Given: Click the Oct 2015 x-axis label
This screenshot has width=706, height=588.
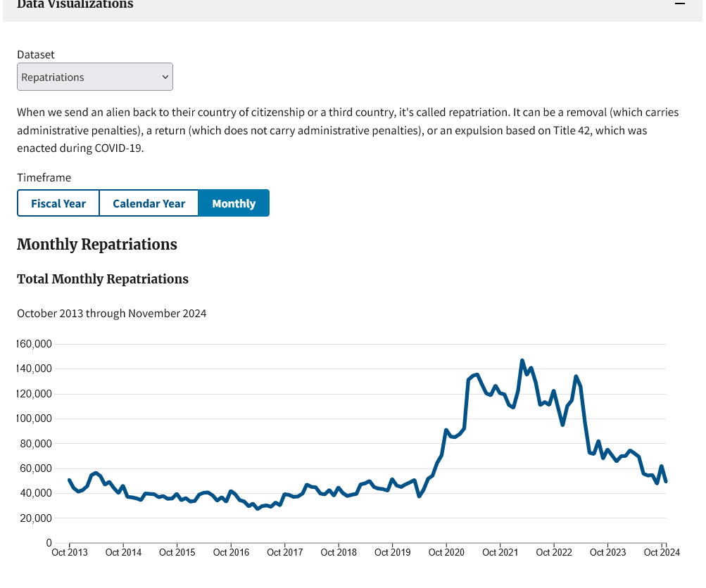Looking at the screenshot, I should click(x=177, y=552).
